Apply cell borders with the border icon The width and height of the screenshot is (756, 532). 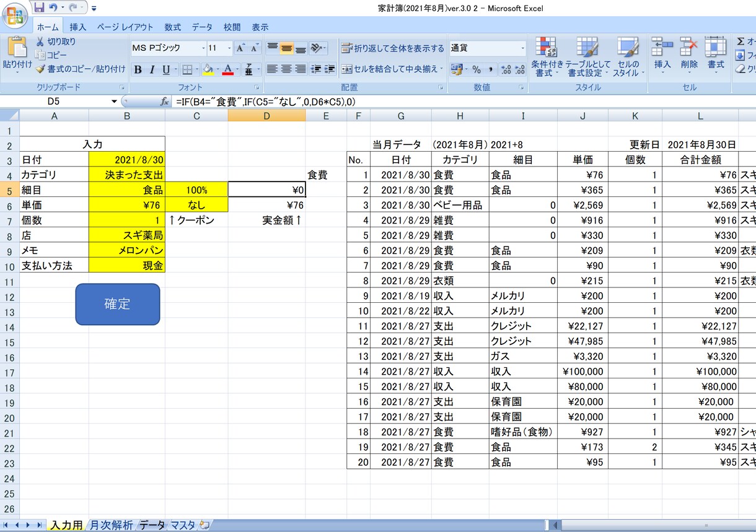tap(187, 69)
